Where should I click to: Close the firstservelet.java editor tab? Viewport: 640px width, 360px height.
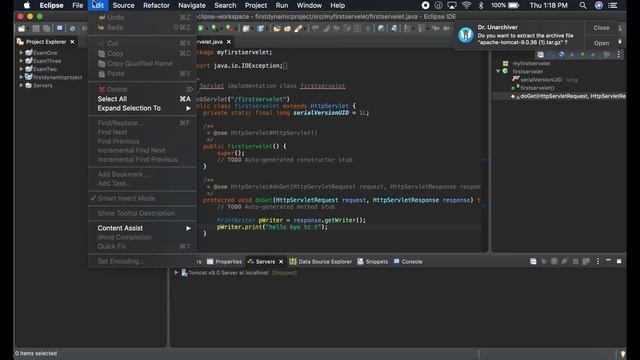tap(229, 42)
